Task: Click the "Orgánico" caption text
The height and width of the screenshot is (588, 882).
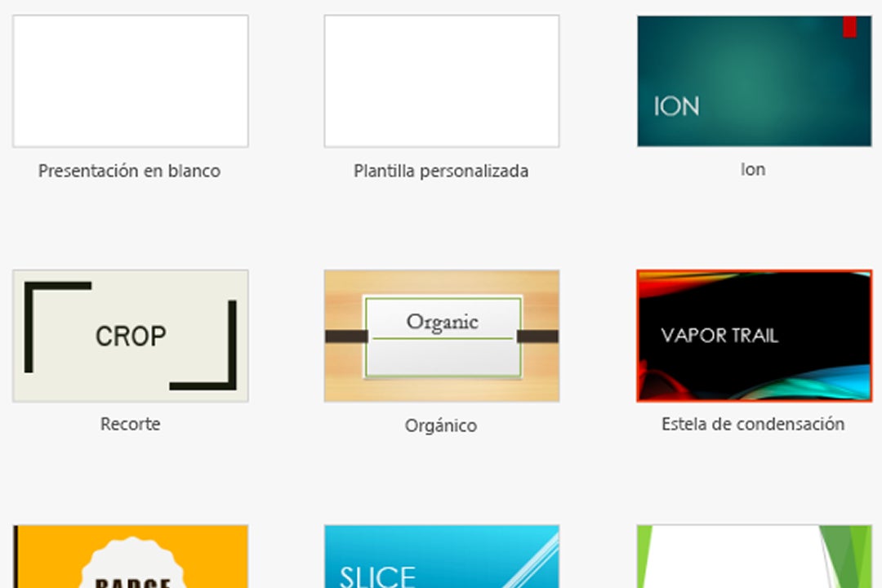Action: click(441, 425)
